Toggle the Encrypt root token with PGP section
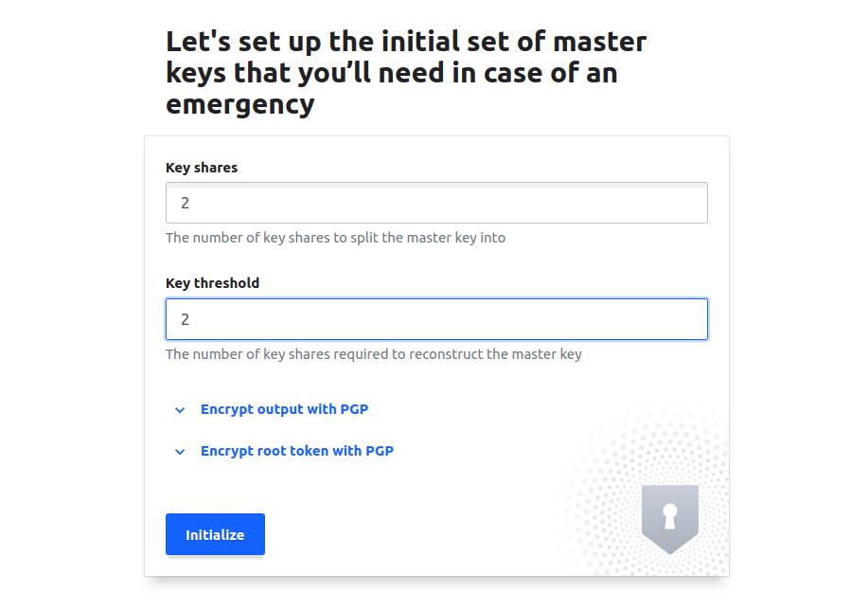868x610 pixels. [x=296, y=452]
